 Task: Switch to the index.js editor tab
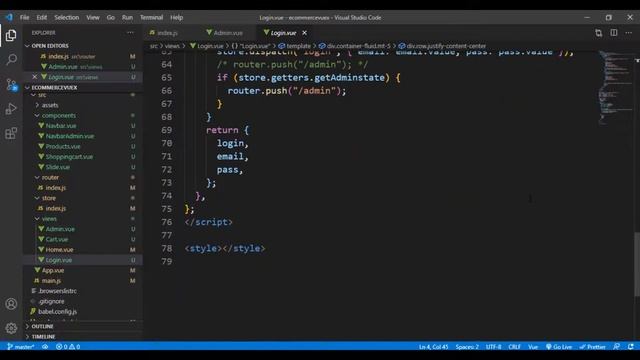point(167,33)
